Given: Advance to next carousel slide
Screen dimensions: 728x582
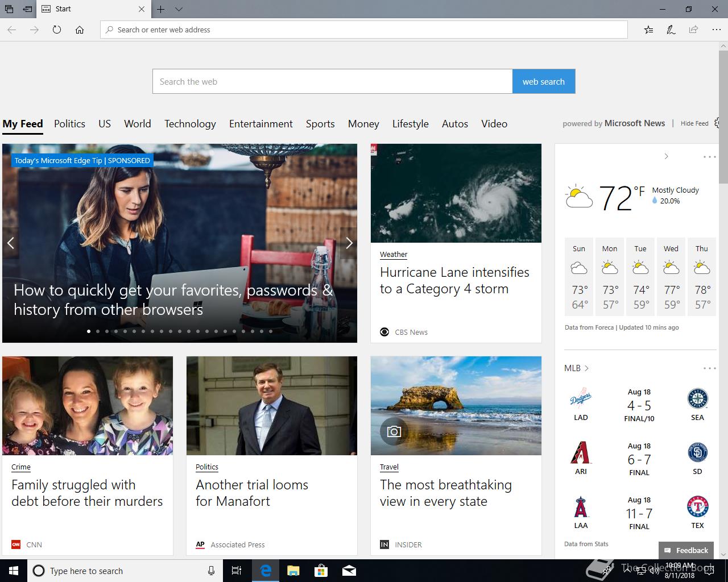Looking at the screenshot, I should (349, 243).
